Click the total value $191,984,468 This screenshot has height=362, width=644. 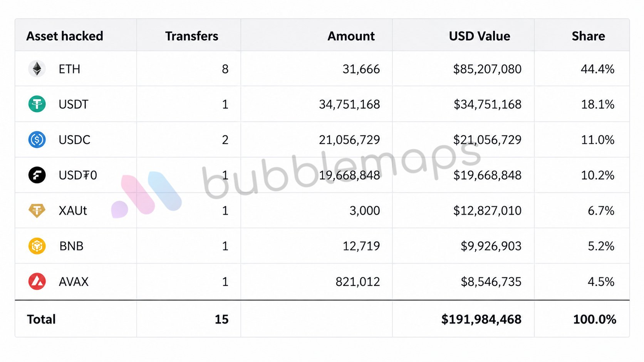[481, 319]
